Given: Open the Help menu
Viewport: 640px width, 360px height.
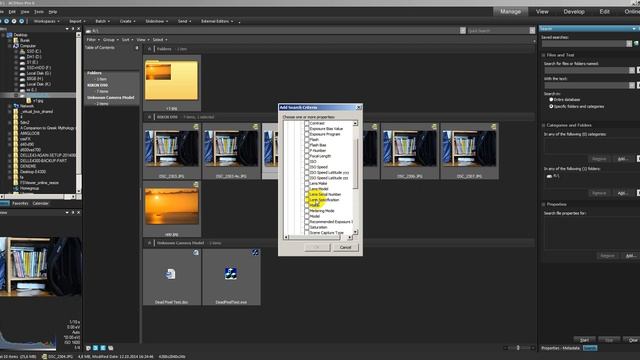Looking at the screenshot, I should click(x=53, y=12).
